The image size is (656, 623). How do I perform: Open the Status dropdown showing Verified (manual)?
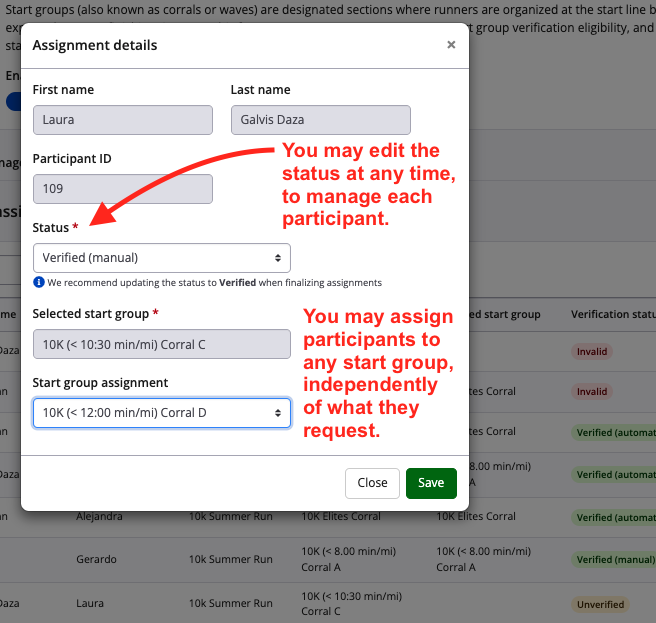click(161, 258)
